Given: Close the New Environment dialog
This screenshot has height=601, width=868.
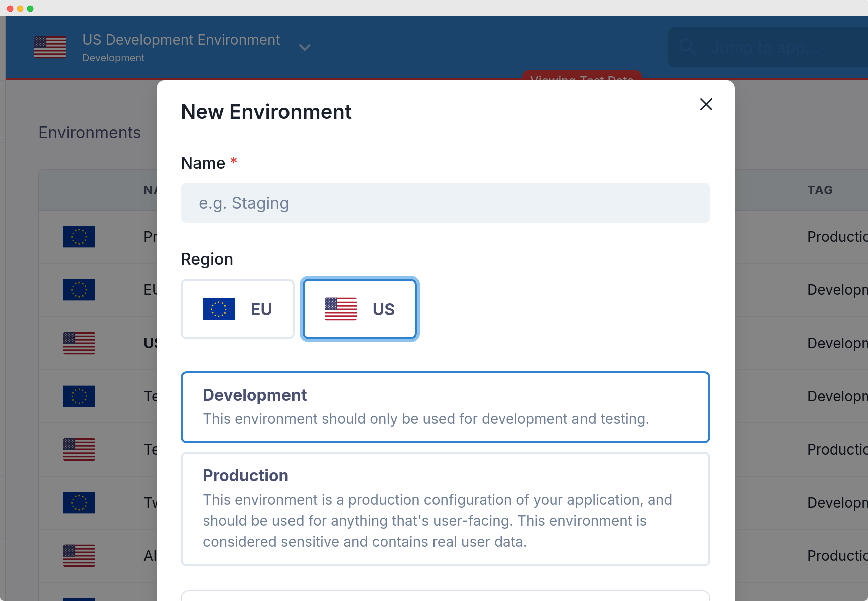Looking at the screenshot, I should coord(706,104).
